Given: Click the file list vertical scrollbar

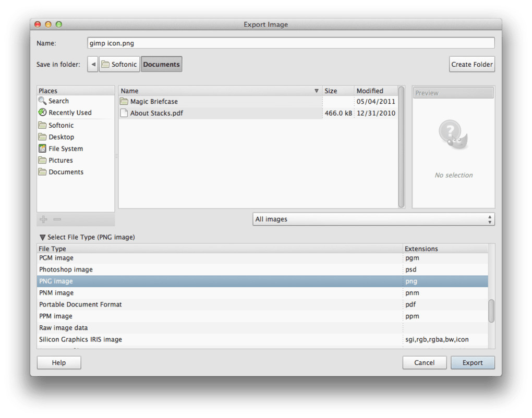Looking at the screenshot, I should pos(401,146).
